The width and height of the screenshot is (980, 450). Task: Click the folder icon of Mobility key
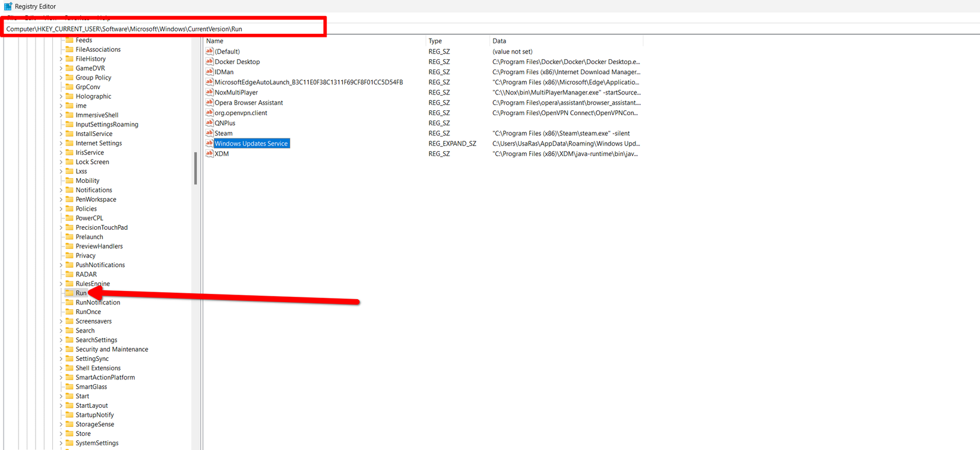(x=69, y=180)
